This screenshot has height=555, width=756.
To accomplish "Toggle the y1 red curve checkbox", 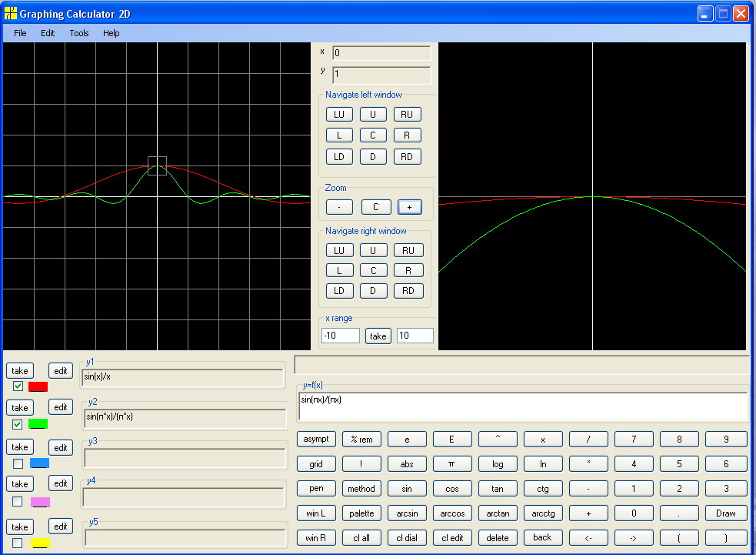I will (18, 386).
